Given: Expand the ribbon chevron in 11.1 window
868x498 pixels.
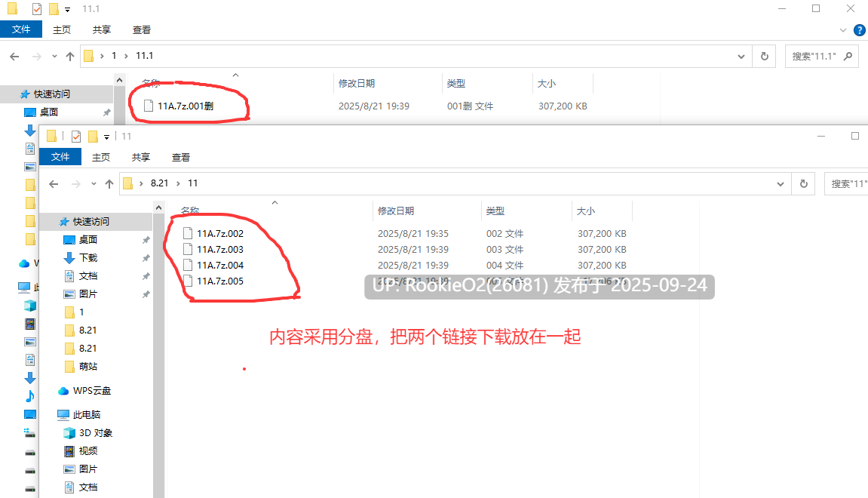Looking at the screenshot, I should (842, 30).
